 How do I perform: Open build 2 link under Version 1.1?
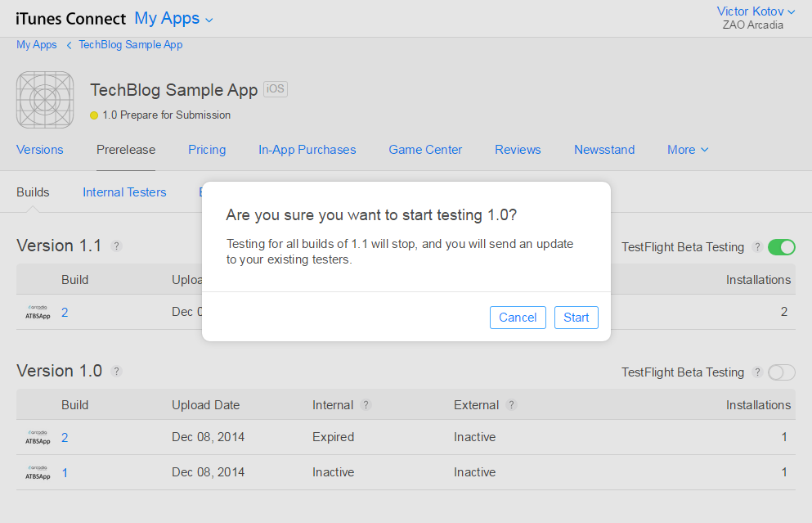point(65,313)
